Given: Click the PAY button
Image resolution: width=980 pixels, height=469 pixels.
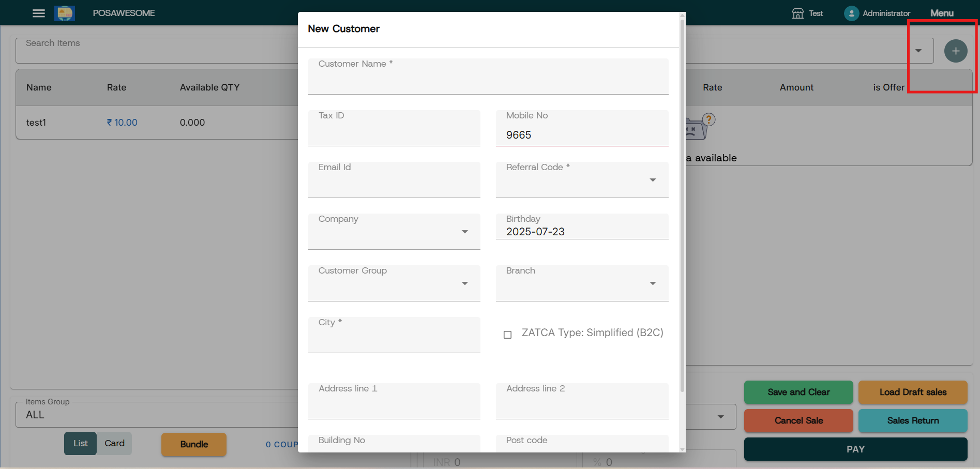Looking at the screenshot, I should 855,449.
